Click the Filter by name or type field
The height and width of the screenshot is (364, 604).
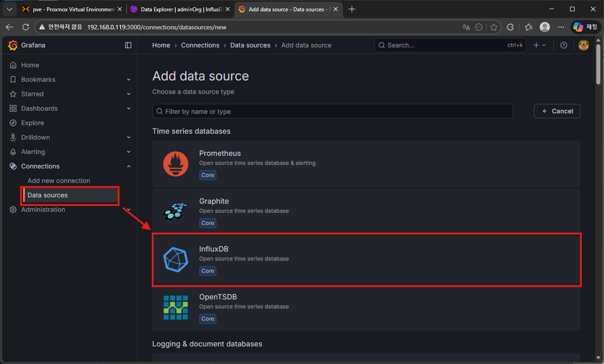click(x=332, y=111)
